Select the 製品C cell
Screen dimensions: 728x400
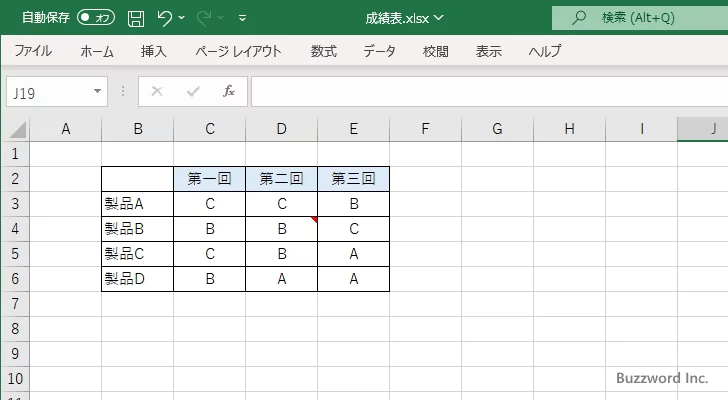tap(137, 254)
